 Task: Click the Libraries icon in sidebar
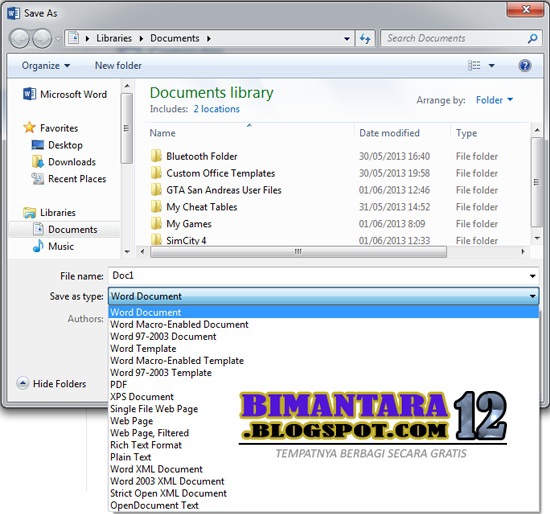pos(29,213)
